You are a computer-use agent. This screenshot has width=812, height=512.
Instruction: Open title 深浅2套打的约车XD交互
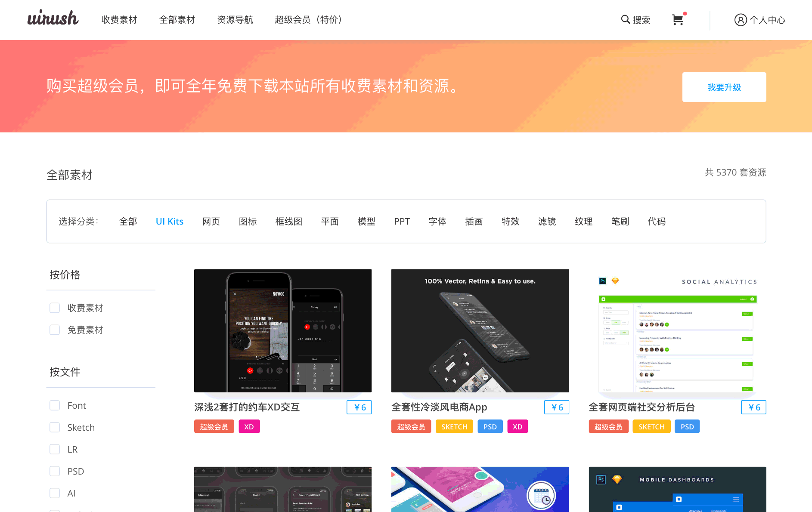247,407
